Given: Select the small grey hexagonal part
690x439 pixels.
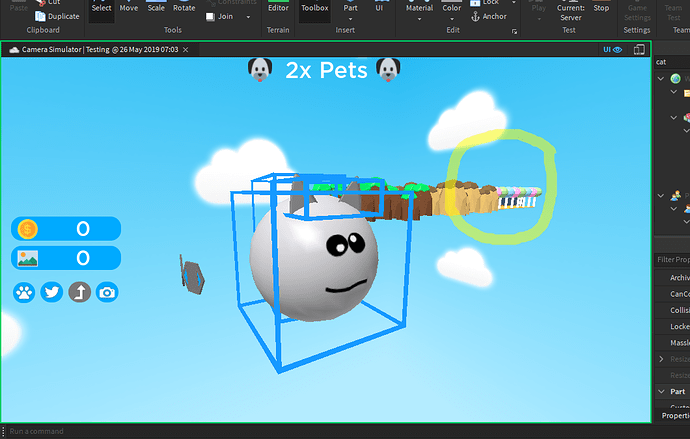Looking at the screenshot, I should (x=192, y=275).
